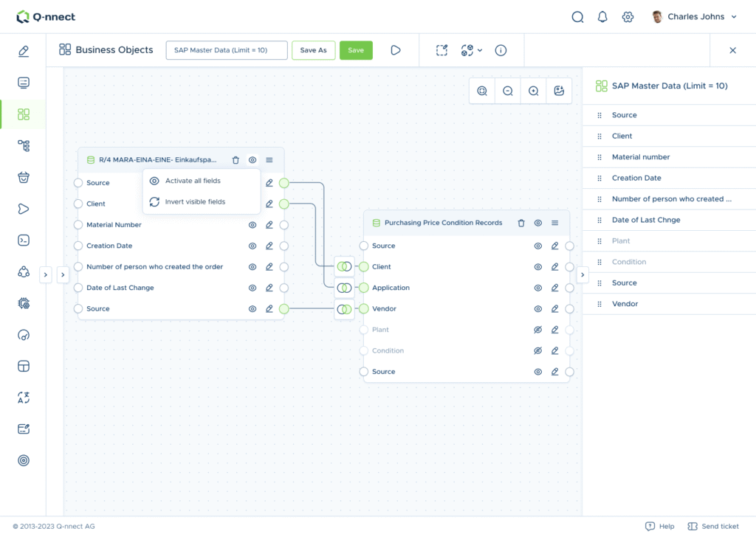This screenshot has width=756, height=537.
Task: Expand the sidebar with the chevron beside the icon rail
Action: (45, 275)
